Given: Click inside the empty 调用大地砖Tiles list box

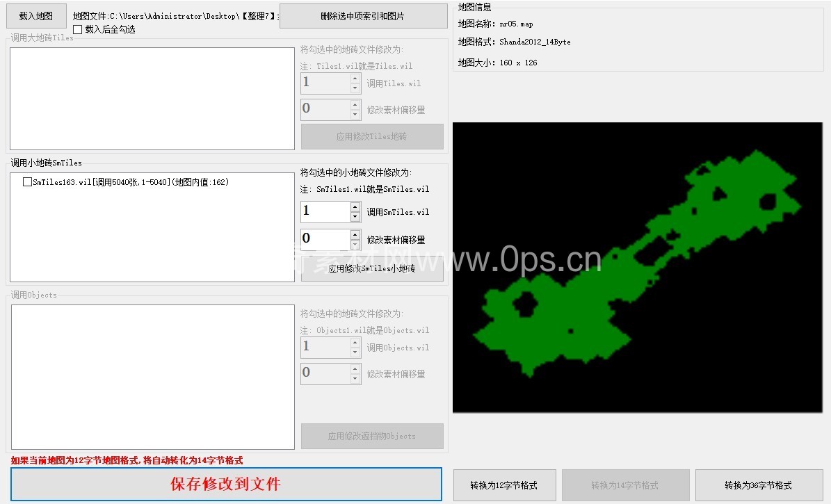Looking at the screenshot, I should pyautogui.click(x=152, y=99).
